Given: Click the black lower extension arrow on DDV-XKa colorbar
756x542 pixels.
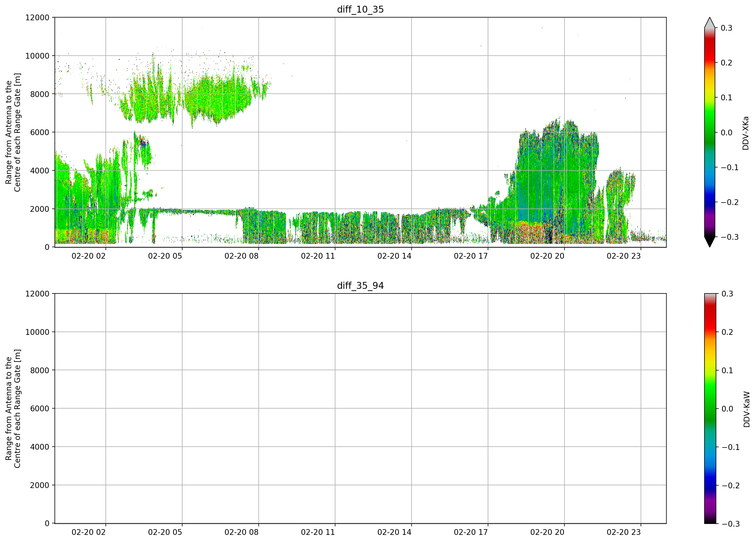Looking at the screenshot, I should pos(710,242).
